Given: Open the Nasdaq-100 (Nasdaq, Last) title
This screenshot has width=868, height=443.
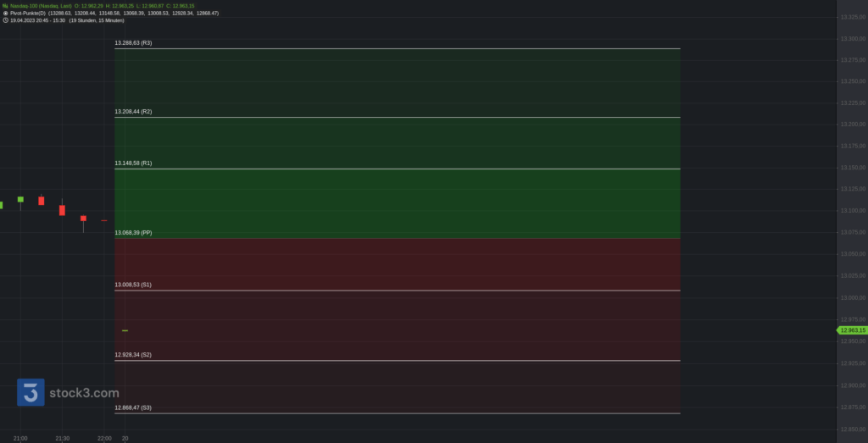Looking at the screenshot, I should pyautogui.click(x=41, y=6).
